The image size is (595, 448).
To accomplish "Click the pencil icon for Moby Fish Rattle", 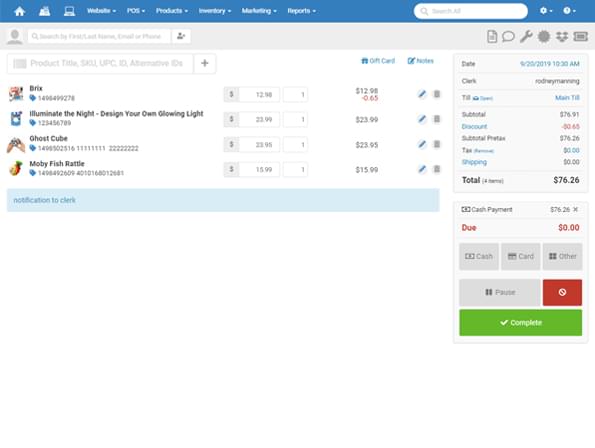I will 422,169.
